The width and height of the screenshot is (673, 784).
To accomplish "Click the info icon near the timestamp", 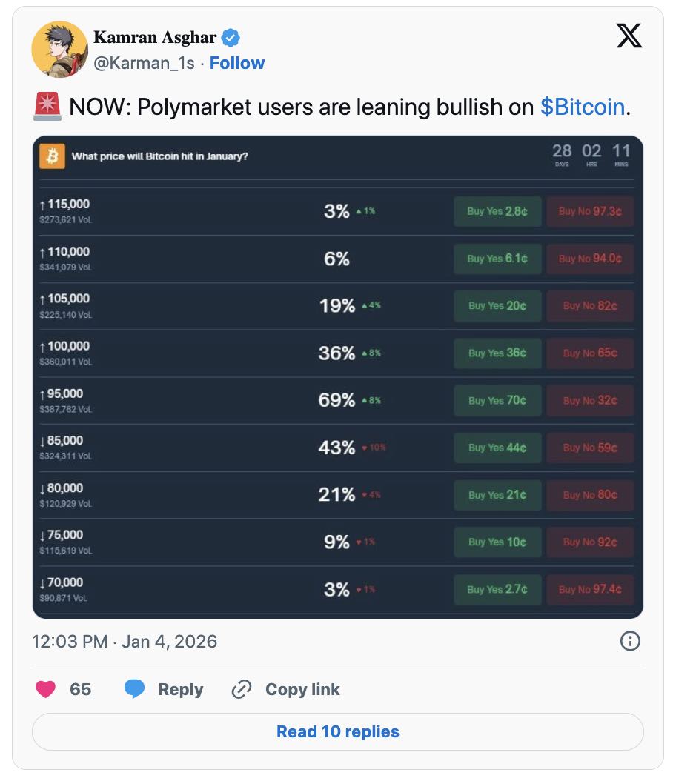I will tap(630, 642).
